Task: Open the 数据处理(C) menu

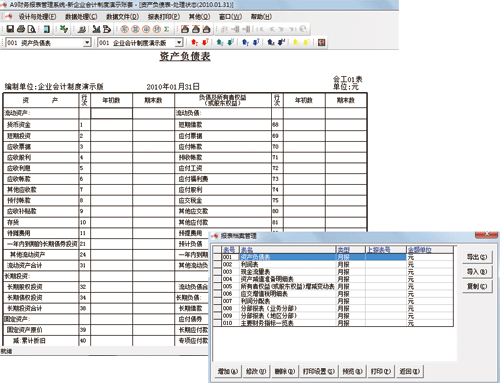Action: (81, 17)
